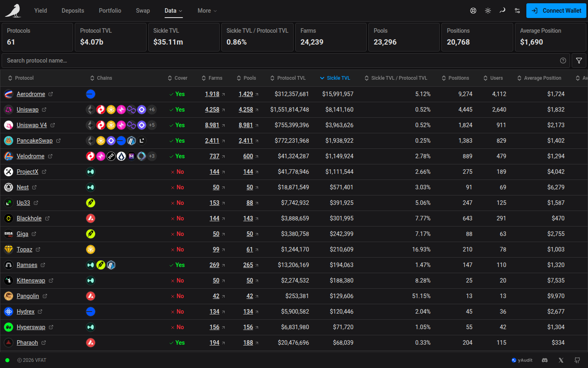Click the Connect Wallet button
This screenshot has width=588, height=368.
[556, 11]
